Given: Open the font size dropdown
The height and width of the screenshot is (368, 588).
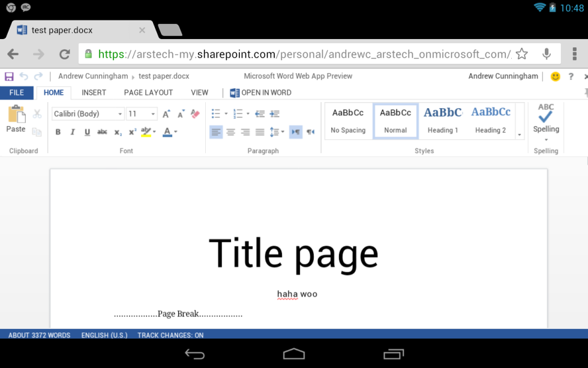Looking at the screenshot, I should (152, 113).
